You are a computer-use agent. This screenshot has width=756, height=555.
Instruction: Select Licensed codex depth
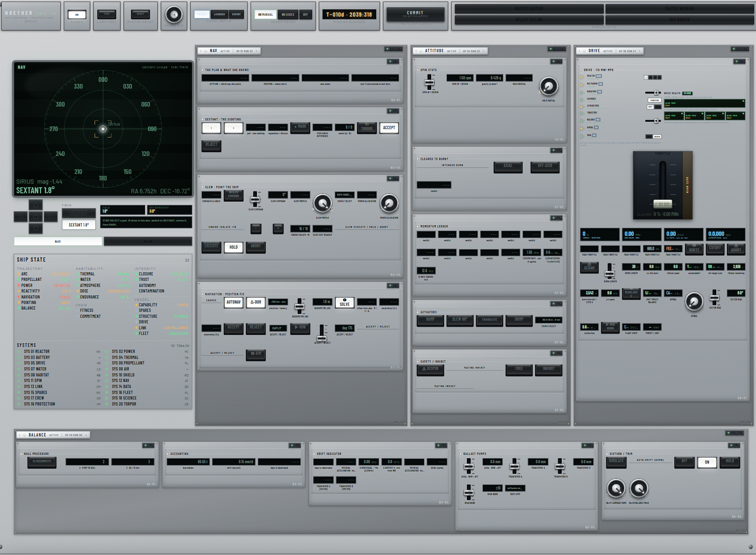pyautogui.click(x=220, y=14)
